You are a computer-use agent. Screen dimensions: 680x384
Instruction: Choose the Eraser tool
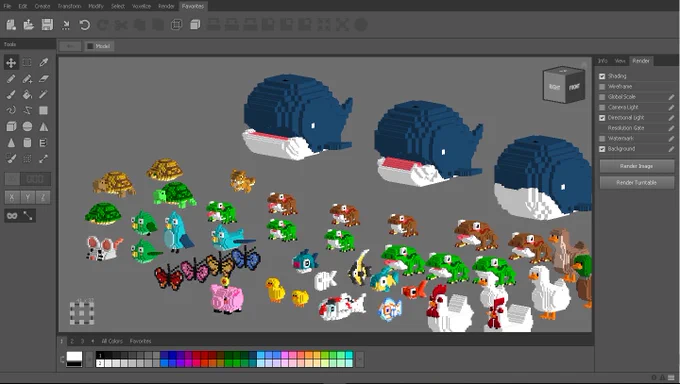[x=43, y=79]
